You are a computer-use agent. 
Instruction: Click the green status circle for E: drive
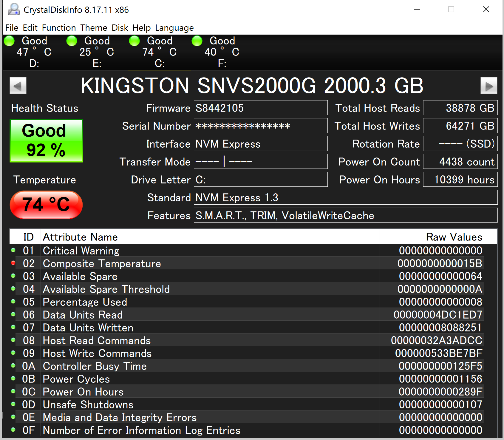click(x=72, y=41)
